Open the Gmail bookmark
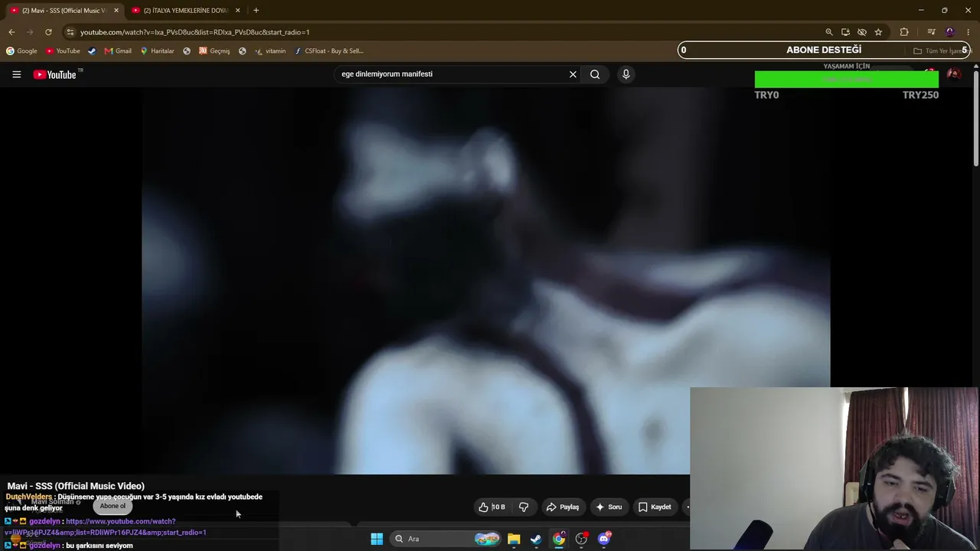The width and height of the screenshot is (980, 551). coord(118,51)
